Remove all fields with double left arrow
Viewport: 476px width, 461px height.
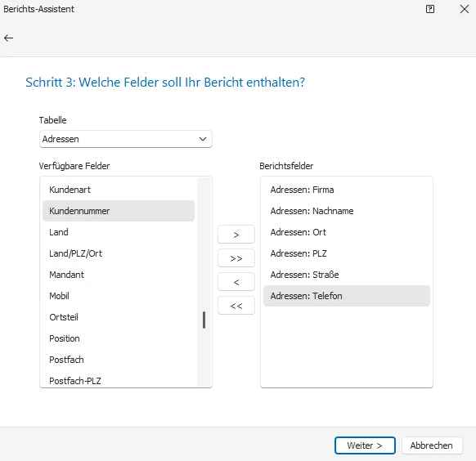coord(236,306)
